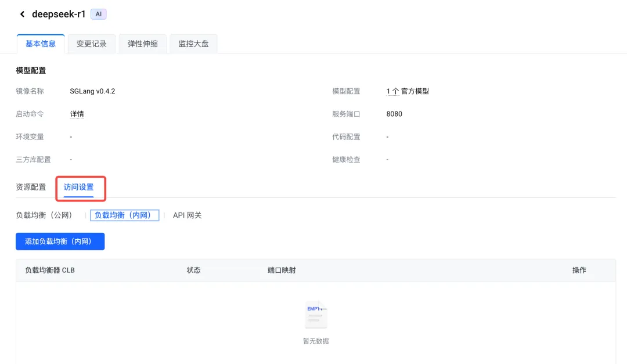Click the 8080 service port value
This screenshot has width=627, height=364.
394,114
